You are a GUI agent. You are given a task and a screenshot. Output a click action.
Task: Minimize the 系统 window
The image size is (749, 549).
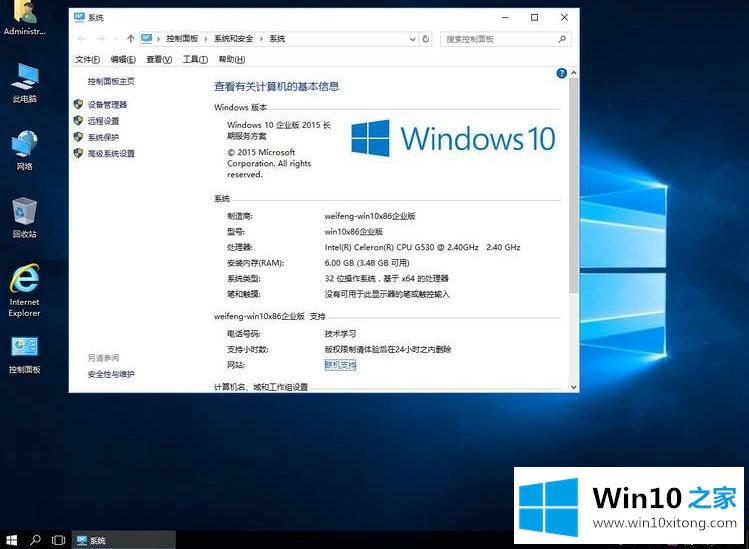pyautogui.click(x=505, y=17)
